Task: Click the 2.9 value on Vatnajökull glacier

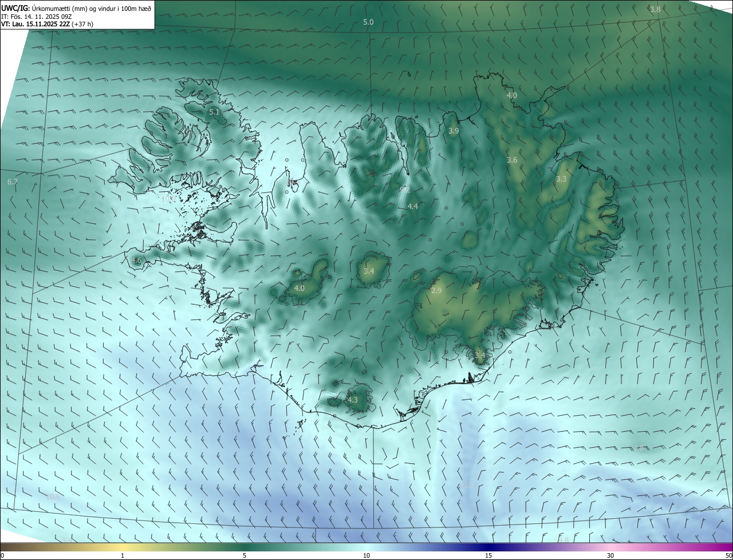Action: point(436,291)
